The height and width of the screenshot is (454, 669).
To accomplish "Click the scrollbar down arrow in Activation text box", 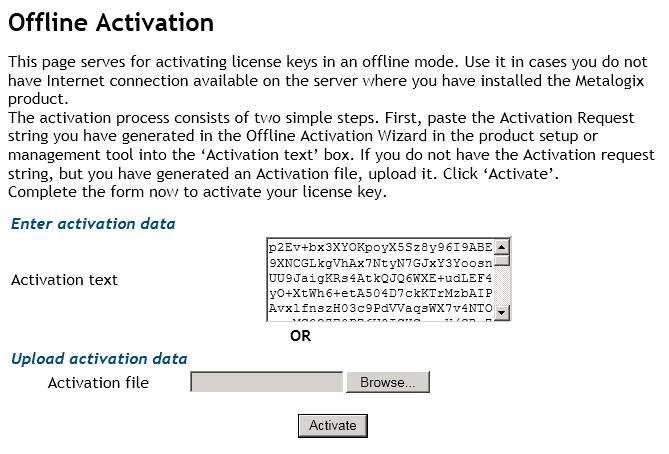I will [503, 312].
